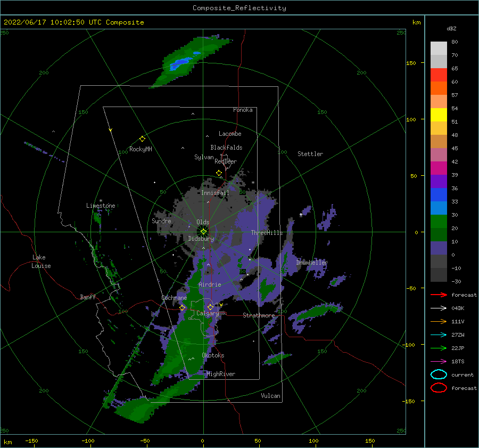This screenshot has height=448, width=479.
Task: Select the Airdrie label
Action: [210, 284]
